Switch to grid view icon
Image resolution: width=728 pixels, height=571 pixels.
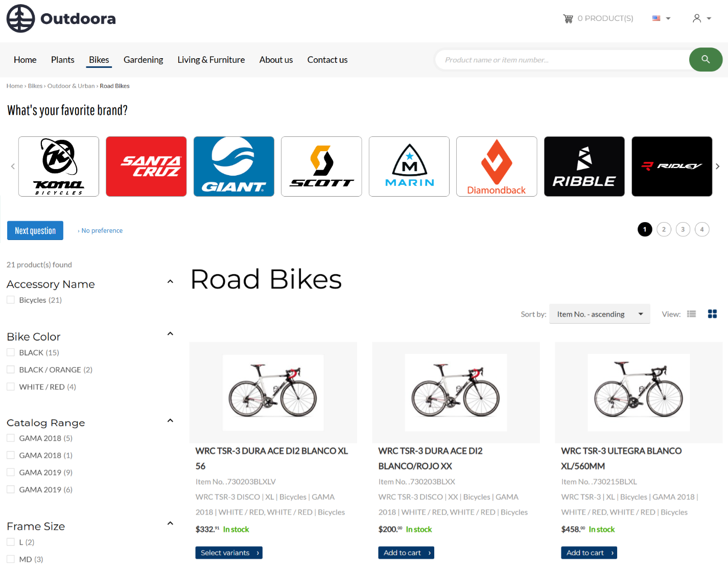pyautogui.click(x=712, y=314)
